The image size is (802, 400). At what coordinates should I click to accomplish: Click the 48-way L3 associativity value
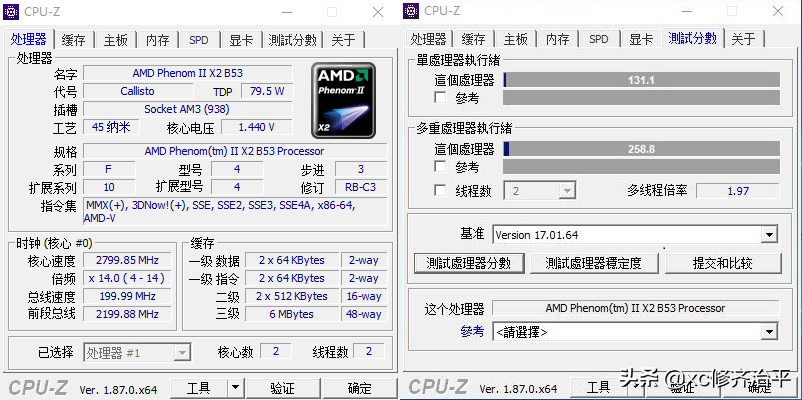[364, 314]
